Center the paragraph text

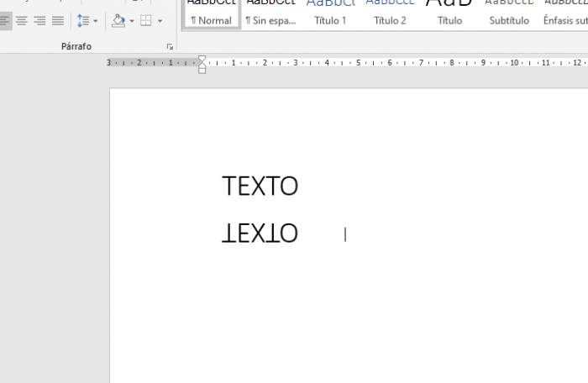point(21,21)
